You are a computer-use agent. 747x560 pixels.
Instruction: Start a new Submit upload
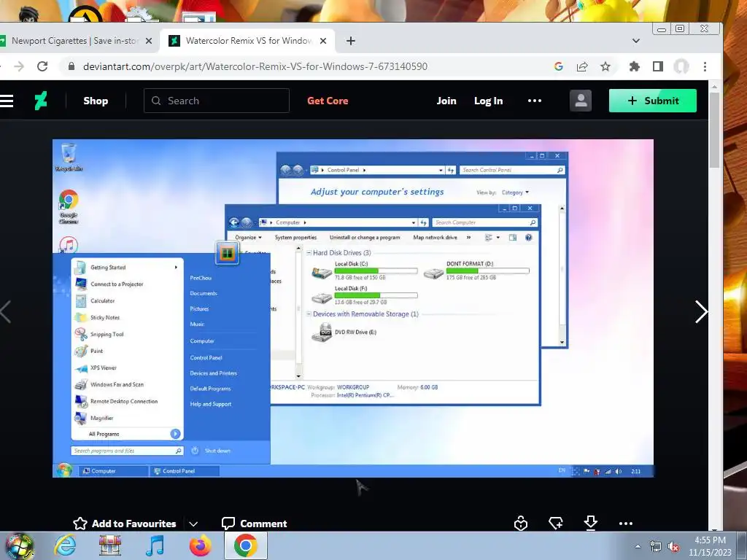pyautogui.click(x=653, y=101)
